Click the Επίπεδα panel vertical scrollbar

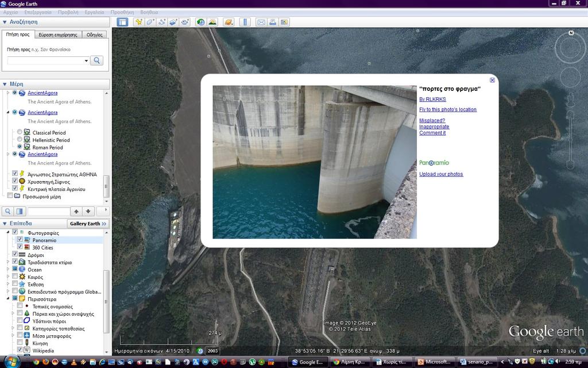click(106, 301)
